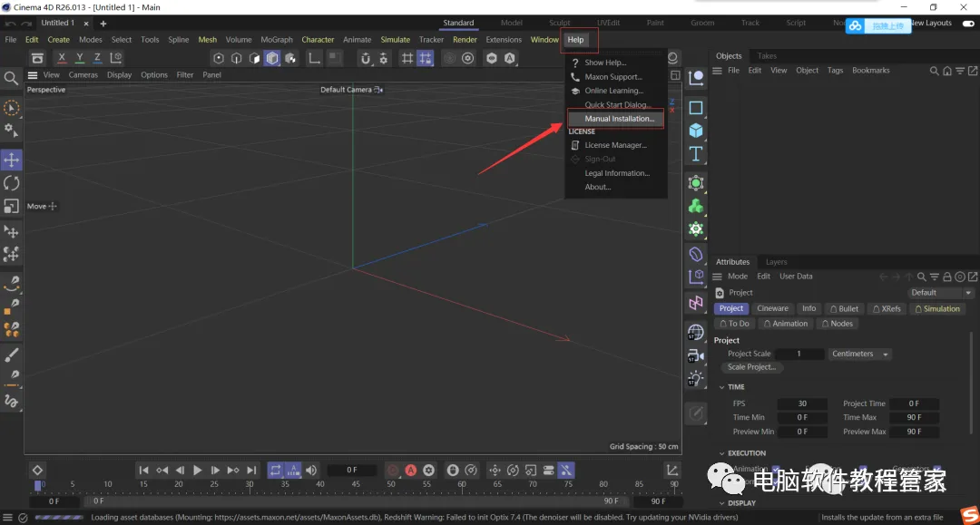980x525 pixels.
Task: Open Mode menu in Attributes
Action: click(x=738, y=277)
